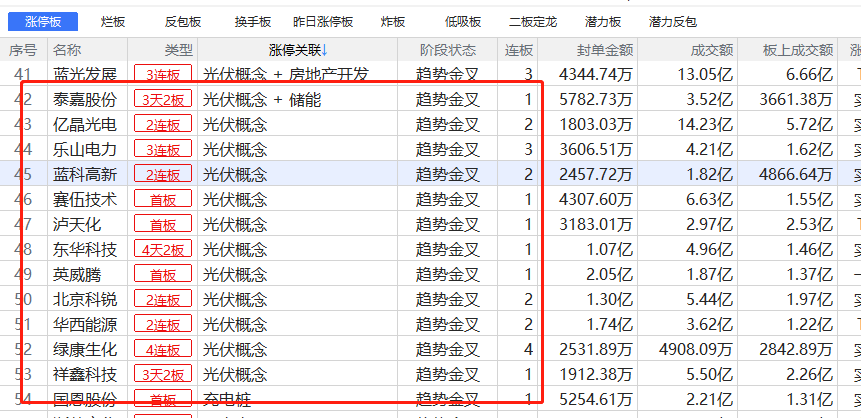The width and height of the screenshot is (861, 418).
Task: Select stock 国恩股份
Action: (x=85, y=399)
